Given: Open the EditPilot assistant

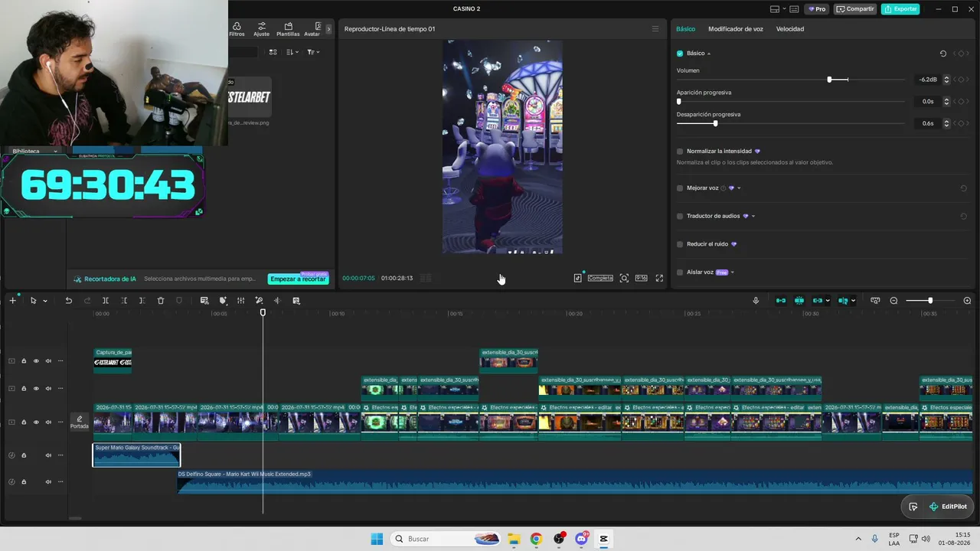Looking at the screenshot, I should point(948,507).
